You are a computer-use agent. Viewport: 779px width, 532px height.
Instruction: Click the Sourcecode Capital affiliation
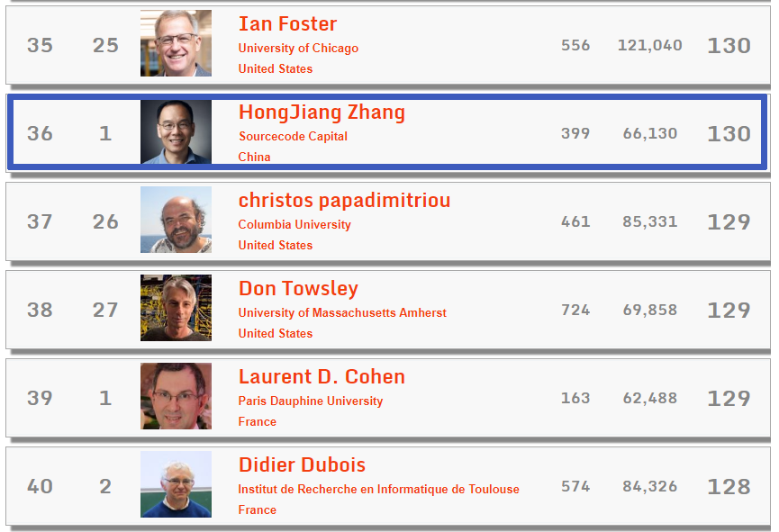point(293,136)
